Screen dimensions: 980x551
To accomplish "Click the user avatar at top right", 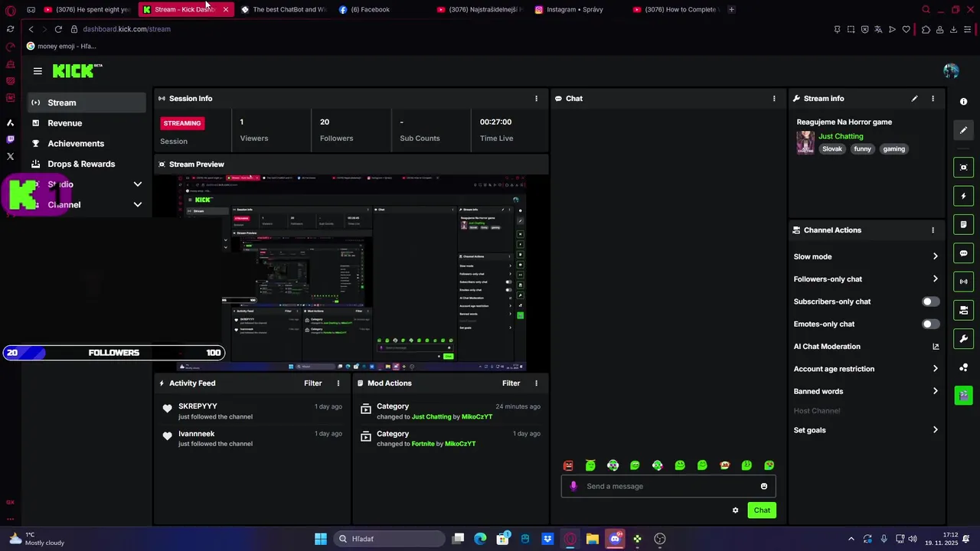I will click(x=951, y=71).
